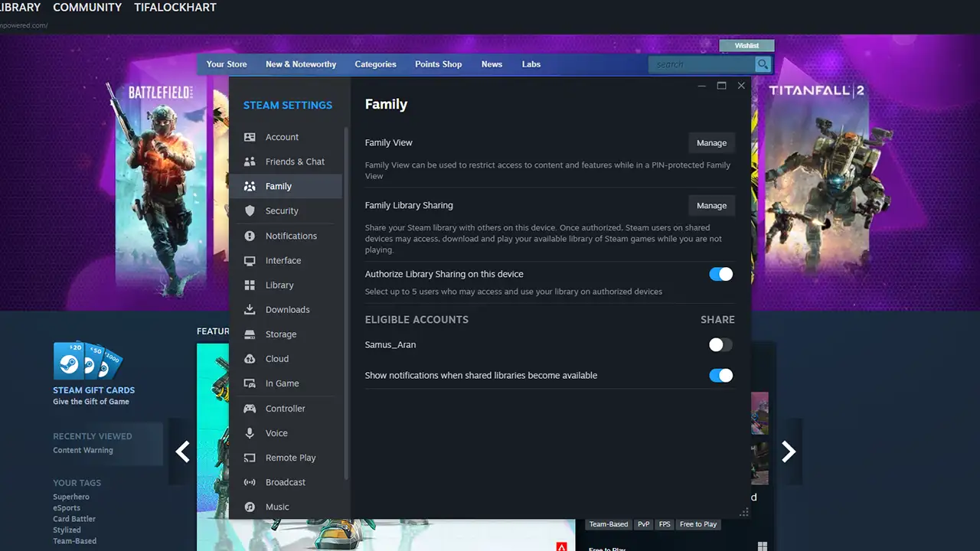Close the Steam Settings window
980x551 pixels.
coord(741,86)
